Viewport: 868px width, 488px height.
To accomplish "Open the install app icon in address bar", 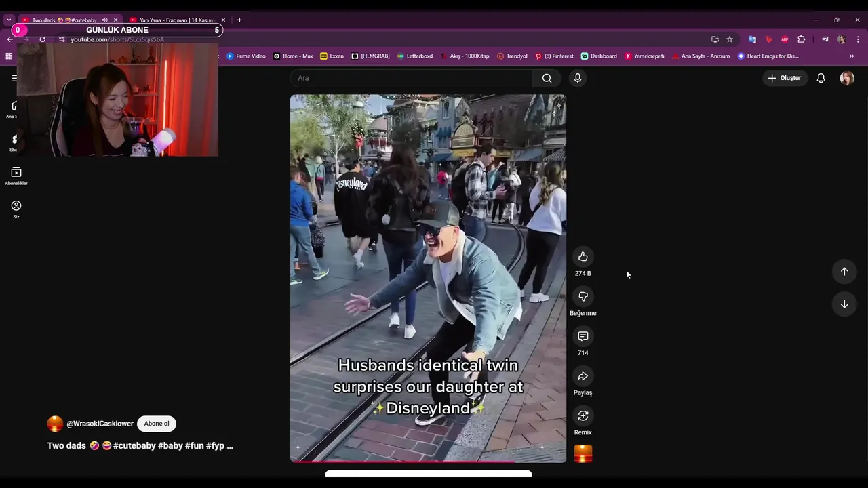I will click(x=715, y=39).
